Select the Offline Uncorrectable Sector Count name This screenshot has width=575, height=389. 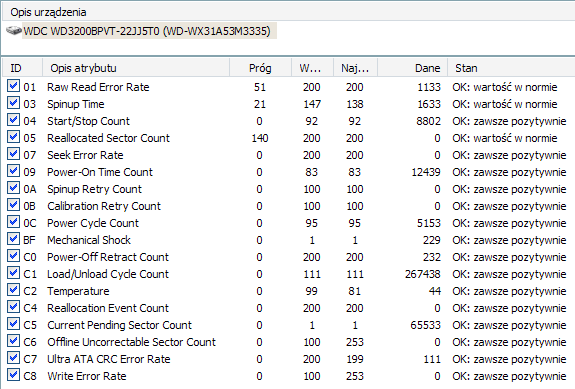[x=131, y=342]
